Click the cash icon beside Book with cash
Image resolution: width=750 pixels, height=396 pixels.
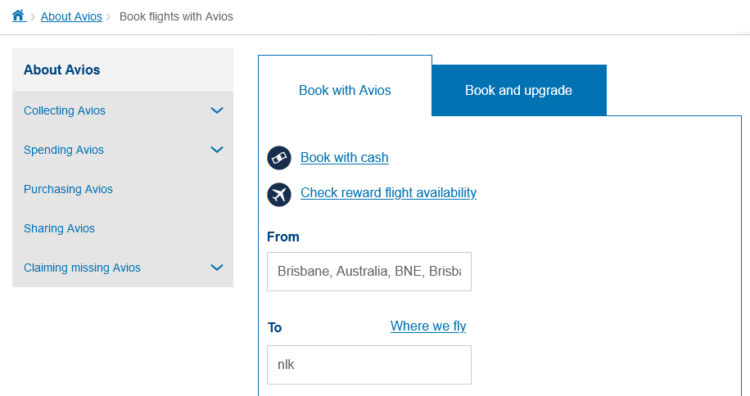(279, 158)
